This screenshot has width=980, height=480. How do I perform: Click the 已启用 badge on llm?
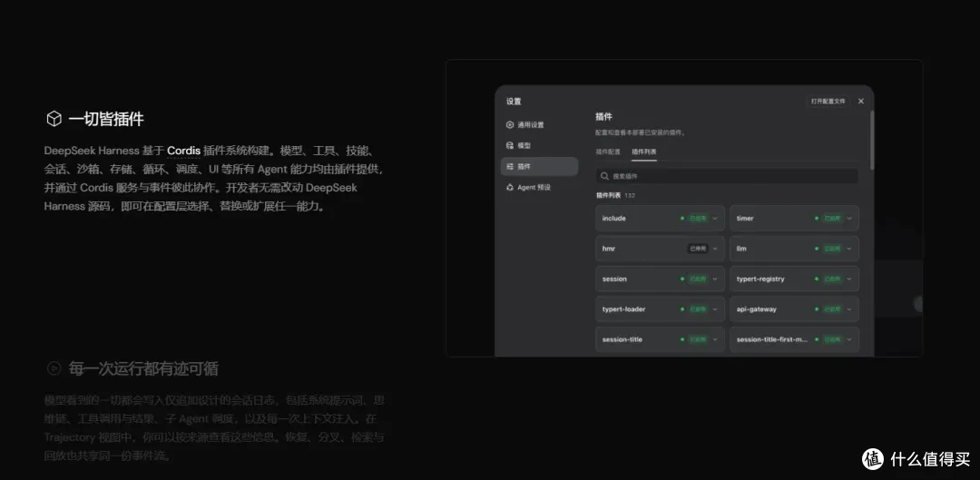832,249
